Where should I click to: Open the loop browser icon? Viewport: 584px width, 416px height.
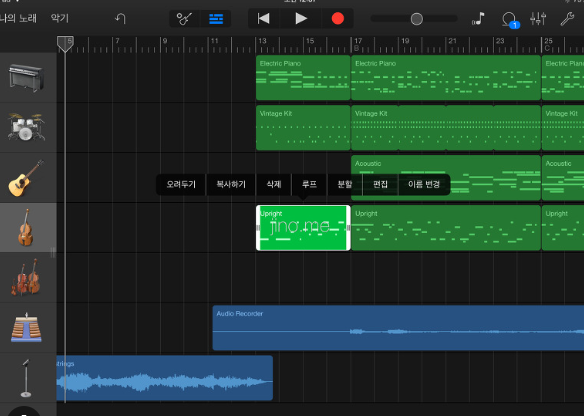(510, 19)
